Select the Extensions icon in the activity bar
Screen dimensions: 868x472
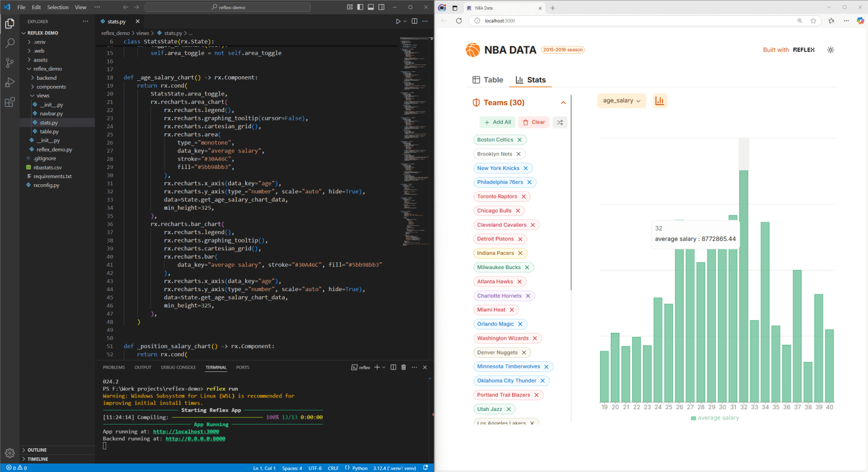point(9,102)
